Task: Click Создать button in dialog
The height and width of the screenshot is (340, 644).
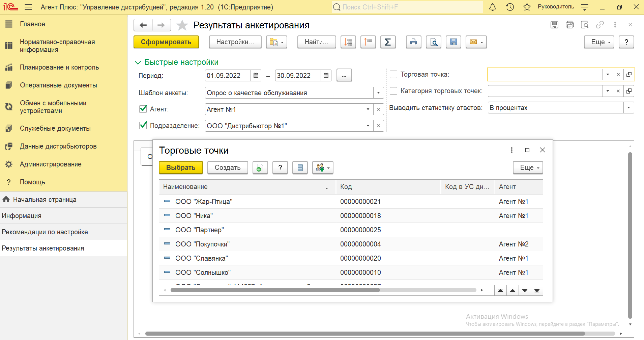Action: point(228,167)
